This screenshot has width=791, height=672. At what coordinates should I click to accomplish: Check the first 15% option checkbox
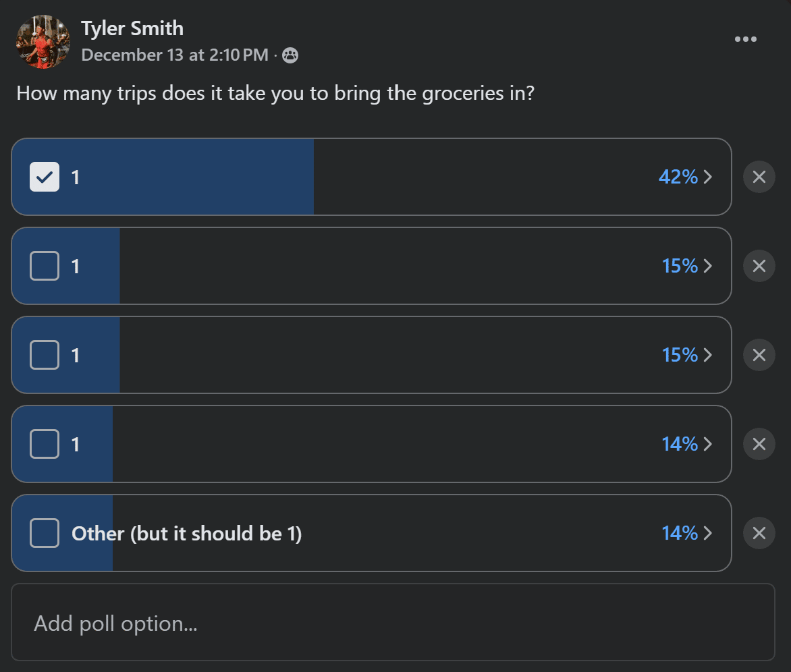pyautogui.click(x=45, y=266)
